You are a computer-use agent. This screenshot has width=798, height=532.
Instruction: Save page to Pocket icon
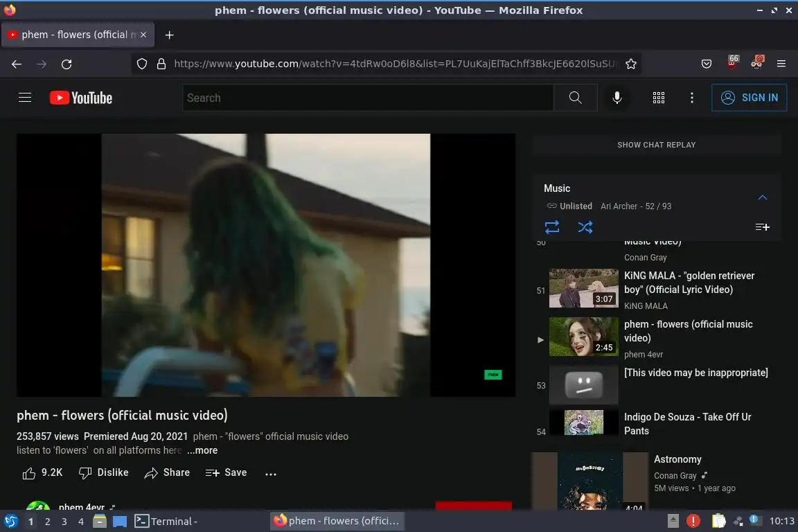click(707, 64)
